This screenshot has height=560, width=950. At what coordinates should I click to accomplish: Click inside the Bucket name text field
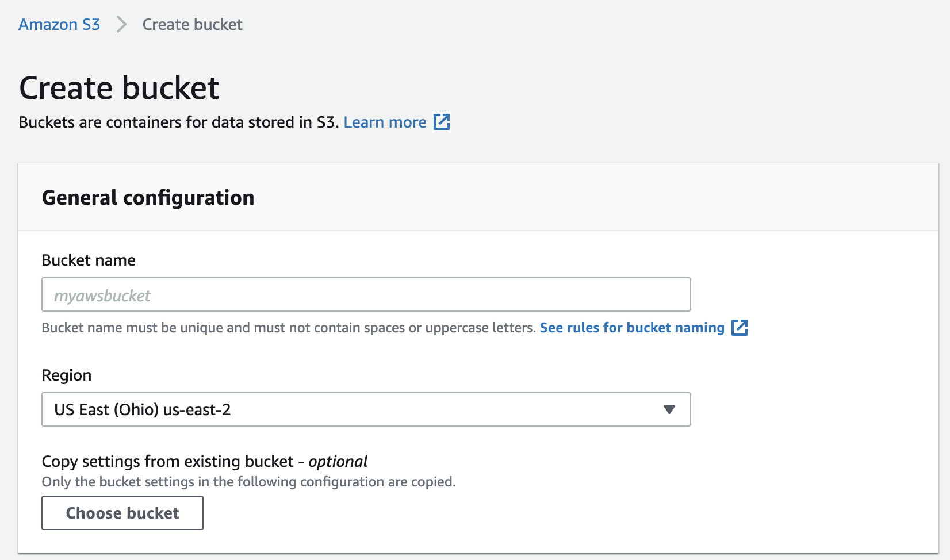point(366,294)
